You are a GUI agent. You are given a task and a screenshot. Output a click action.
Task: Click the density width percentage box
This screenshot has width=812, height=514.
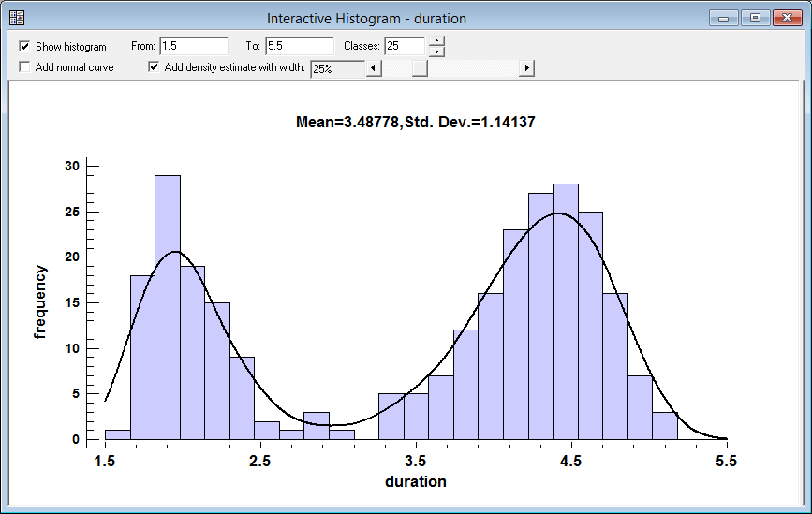click(336, 68)
